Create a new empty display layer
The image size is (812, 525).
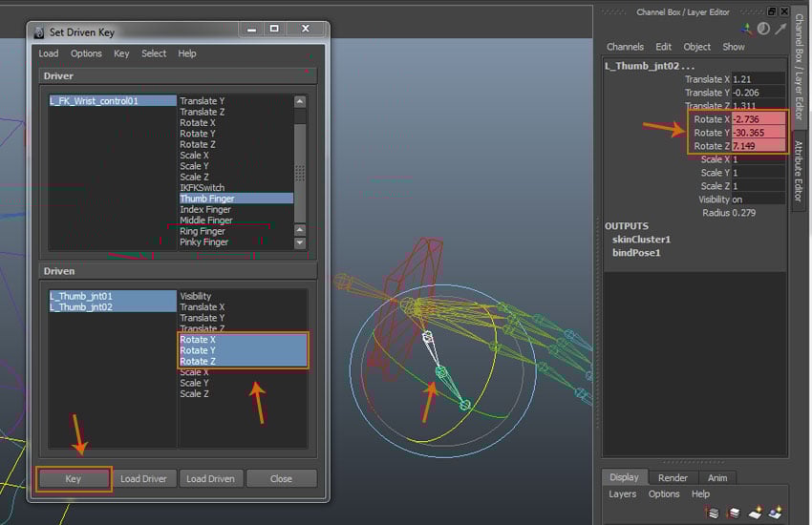click(754, 513)
